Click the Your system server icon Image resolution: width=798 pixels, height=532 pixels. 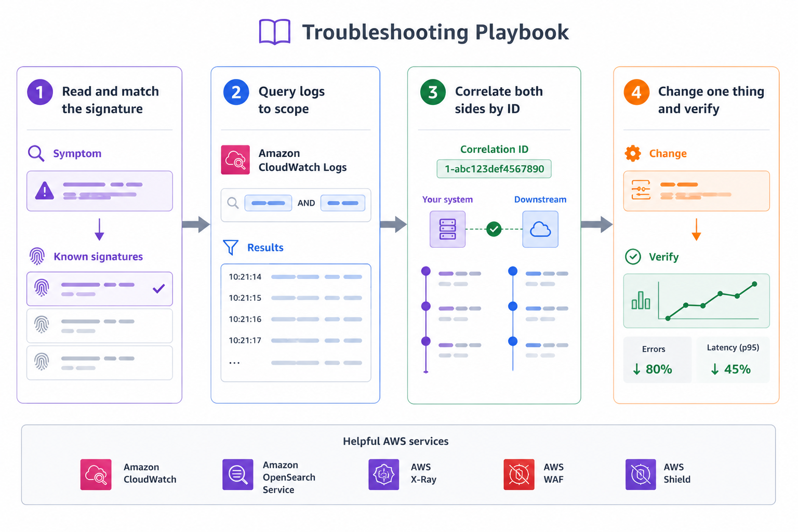click(447, 229)
